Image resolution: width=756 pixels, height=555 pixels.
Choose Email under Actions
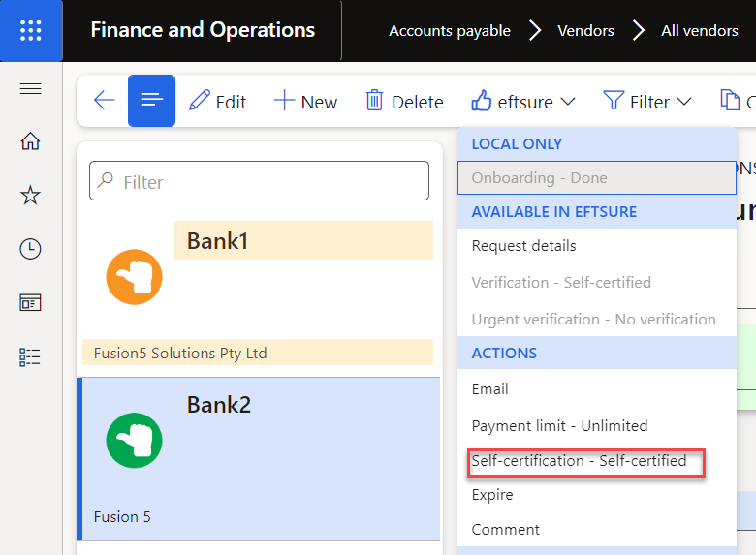click(x=597, y=388)
